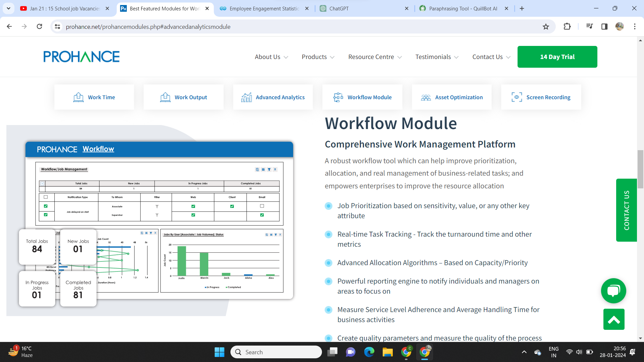
Task: Click the scrollbar down arrow
Action: click(640, 338)
